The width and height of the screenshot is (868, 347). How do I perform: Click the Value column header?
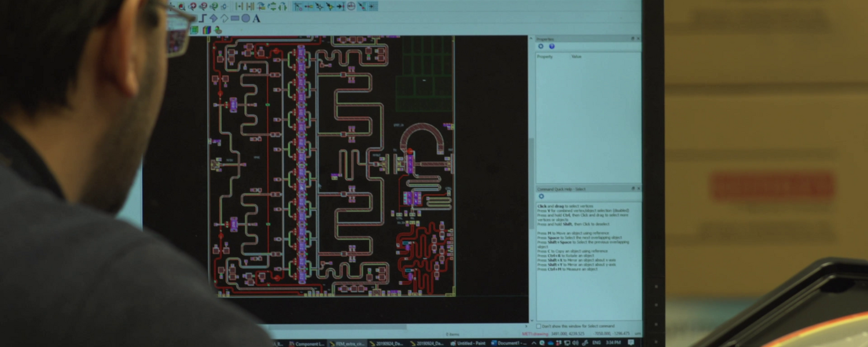pos(576,57)
